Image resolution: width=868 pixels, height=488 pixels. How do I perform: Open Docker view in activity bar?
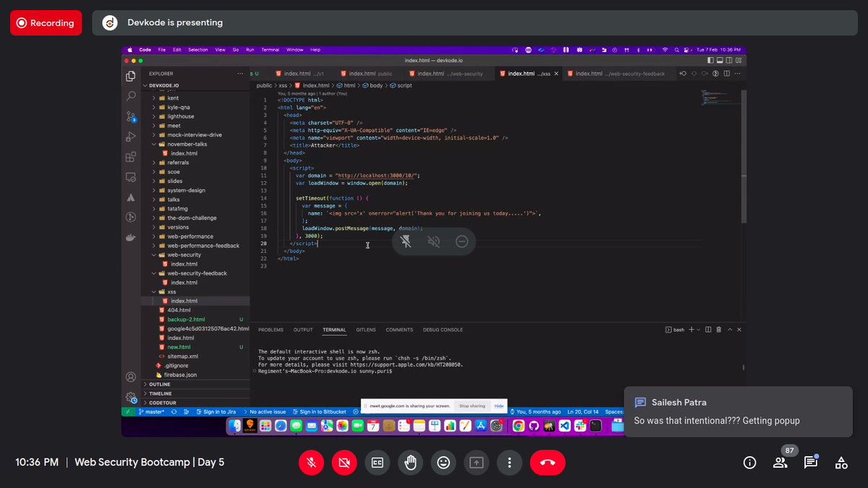click(131, 237)
